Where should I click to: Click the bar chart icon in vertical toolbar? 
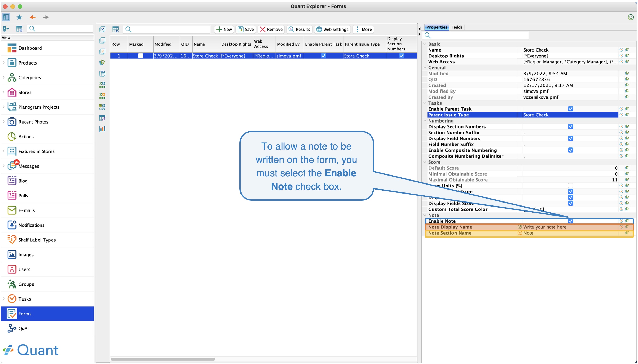click(x=102, y=129)
